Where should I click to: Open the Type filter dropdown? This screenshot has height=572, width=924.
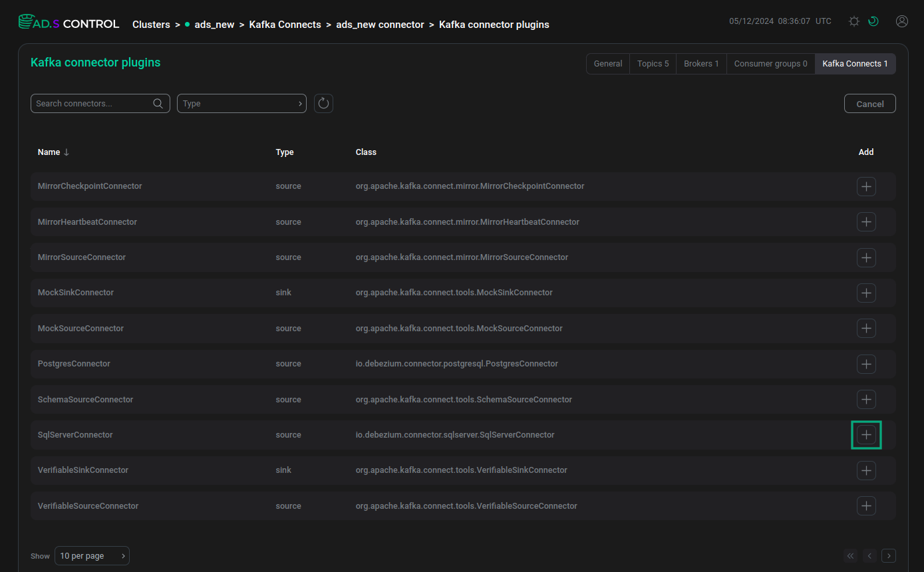tap(241, 103)
